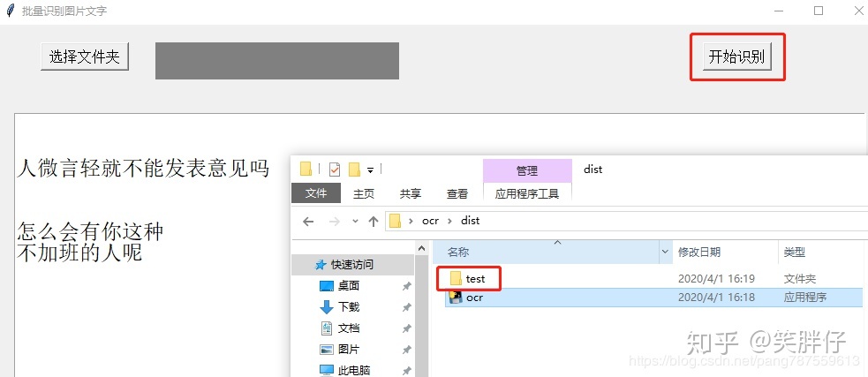The width and height of the screenshot is (868, 377).
Task: Click the gray folder path field
Action: tap(276, 61)
